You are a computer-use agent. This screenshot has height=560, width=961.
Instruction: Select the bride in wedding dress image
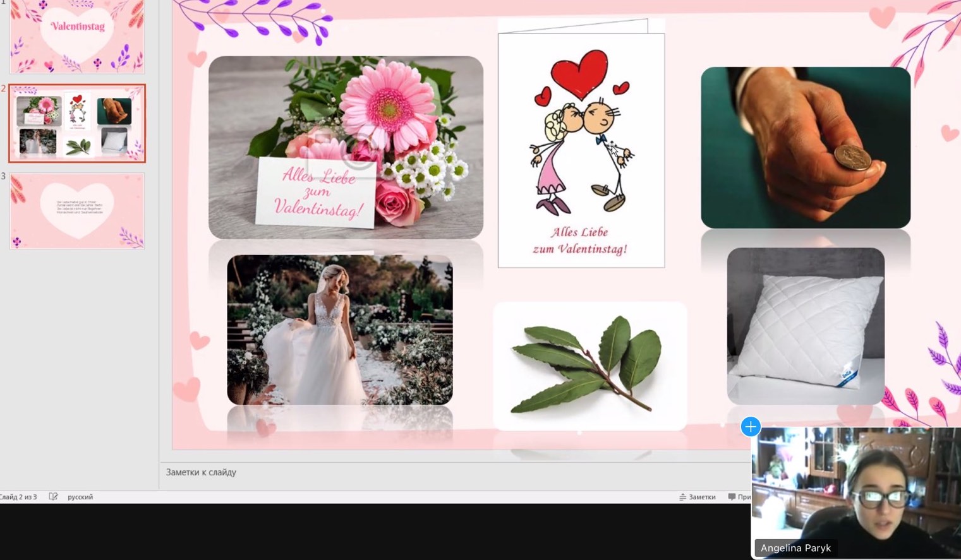coord(339,330)
